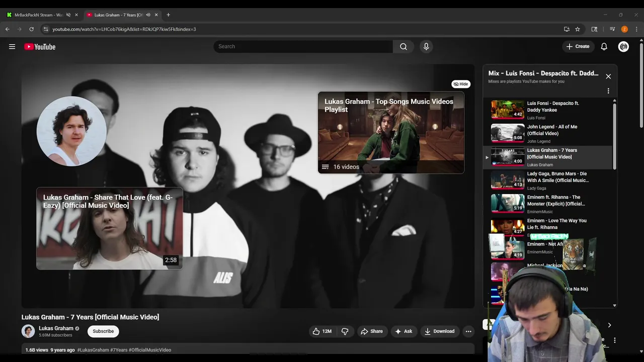Click the Create button
The height and width of the screenshot is (362, 644).
click(578, 46)
